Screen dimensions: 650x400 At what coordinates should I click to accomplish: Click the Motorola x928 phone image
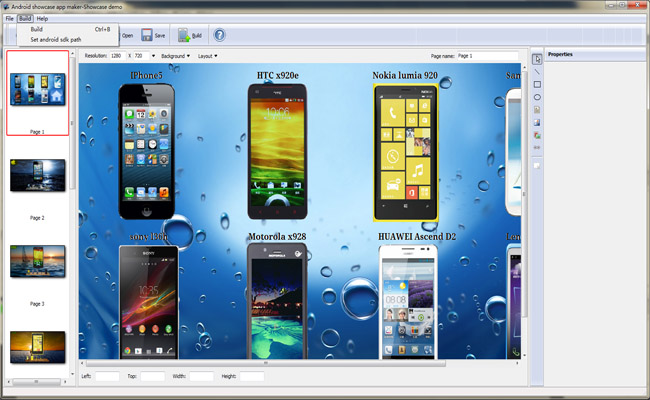tap(277, 301)
